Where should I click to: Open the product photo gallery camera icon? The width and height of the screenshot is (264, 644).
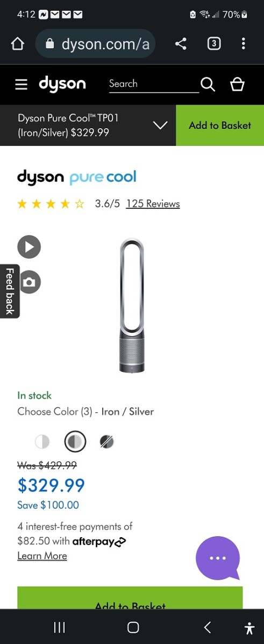click(x=29, y=282)
